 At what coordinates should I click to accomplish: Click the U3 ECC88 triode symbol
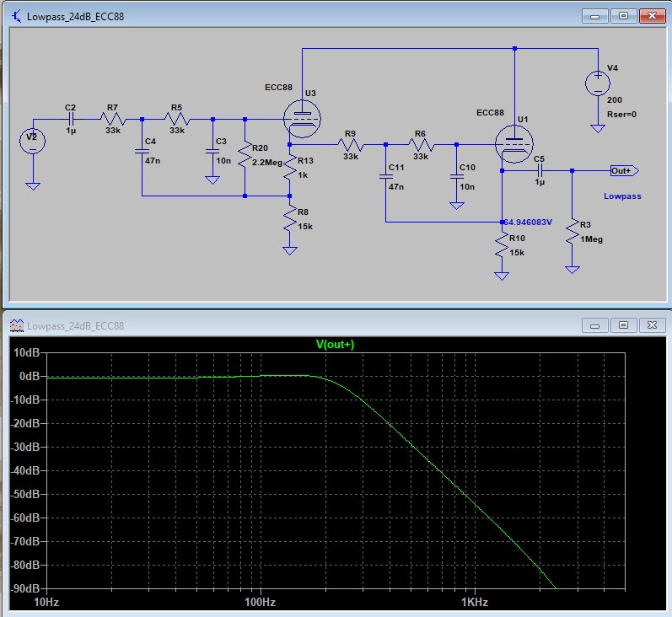[302, 119]
